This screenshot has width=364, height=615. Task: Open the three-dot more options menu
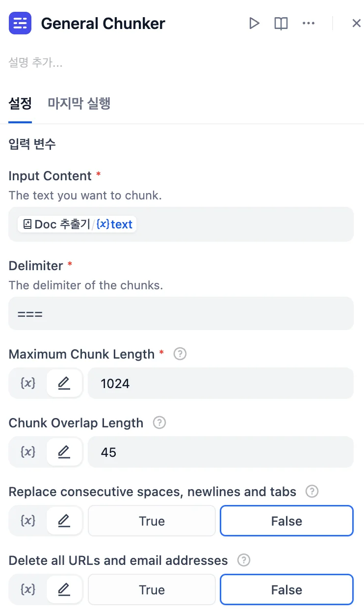tap(309, 23)
